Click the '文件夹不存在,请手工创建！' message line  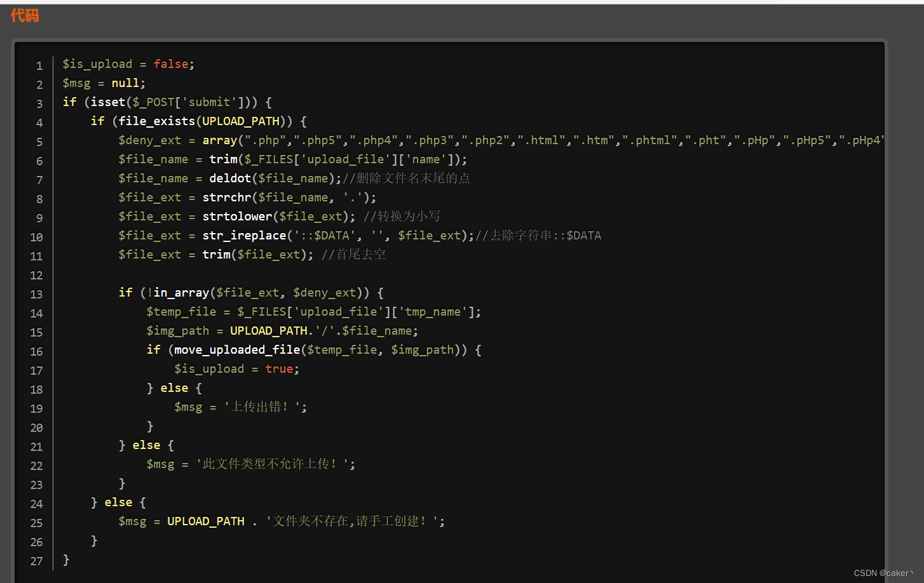pos(282,521)
